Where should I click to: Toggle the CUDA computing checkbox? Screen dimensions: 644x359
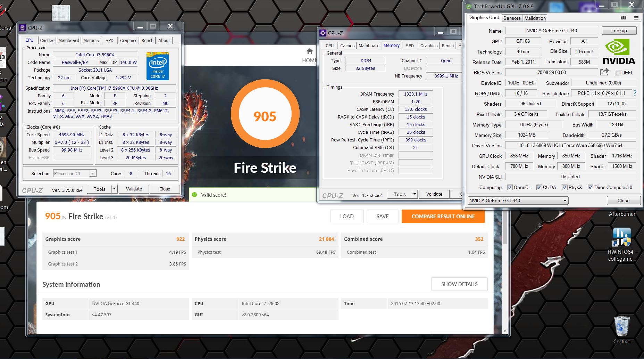point(539,187)
